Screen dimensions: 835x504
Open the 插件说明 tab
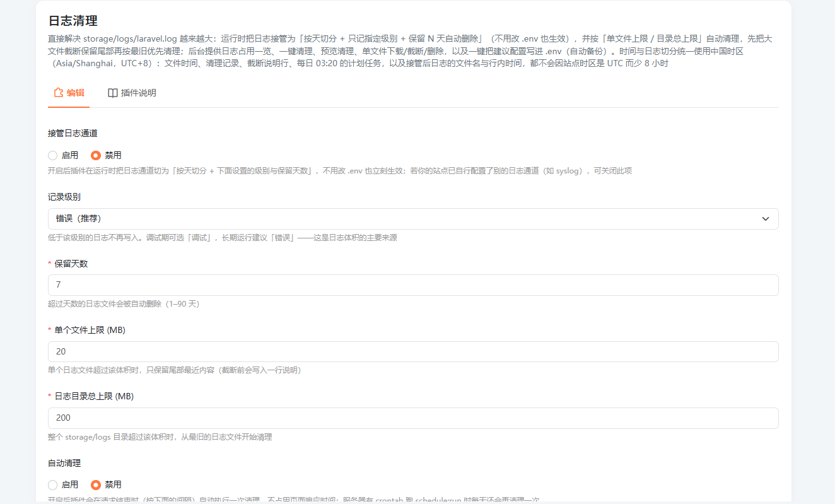(132, 93)
